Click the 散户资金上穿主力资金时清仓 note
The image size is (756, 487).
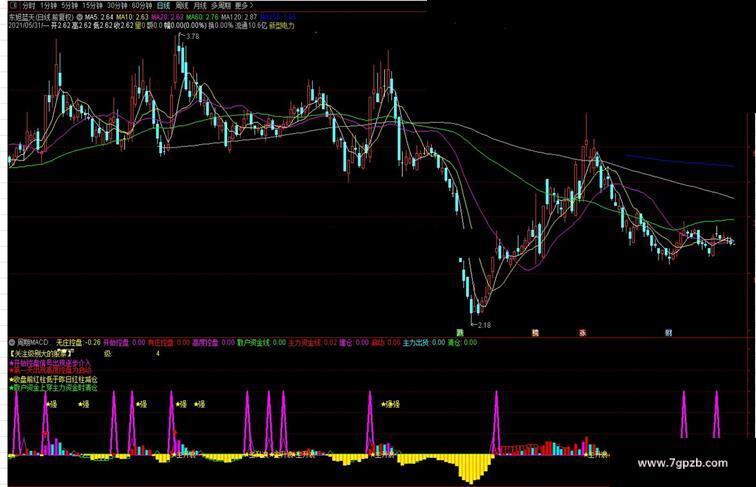pos(53,387)
